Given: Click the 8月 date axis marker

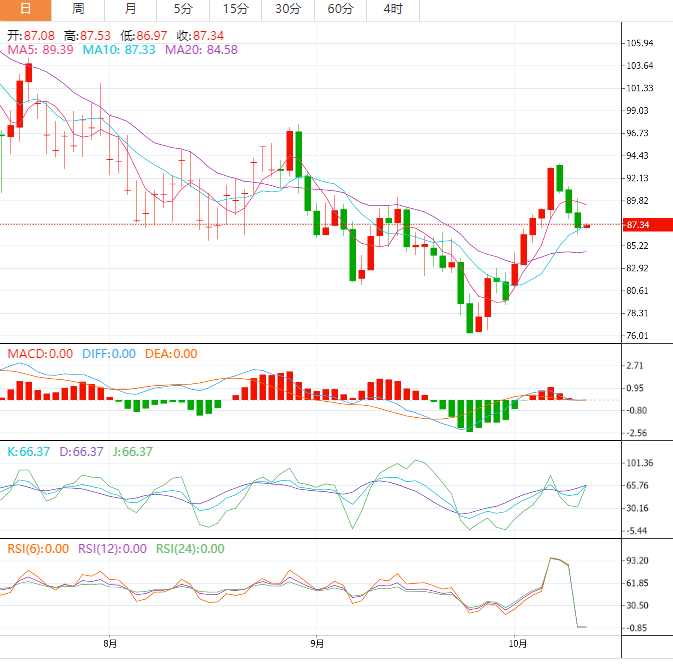Looking at the screenshot, I should (110, 644).
